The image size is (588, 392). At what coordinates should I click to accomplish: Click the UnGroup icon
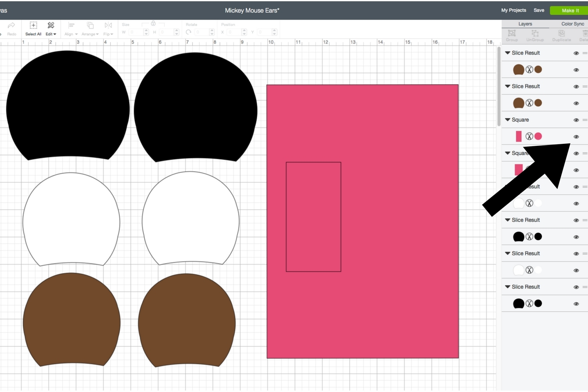[535, 34]
